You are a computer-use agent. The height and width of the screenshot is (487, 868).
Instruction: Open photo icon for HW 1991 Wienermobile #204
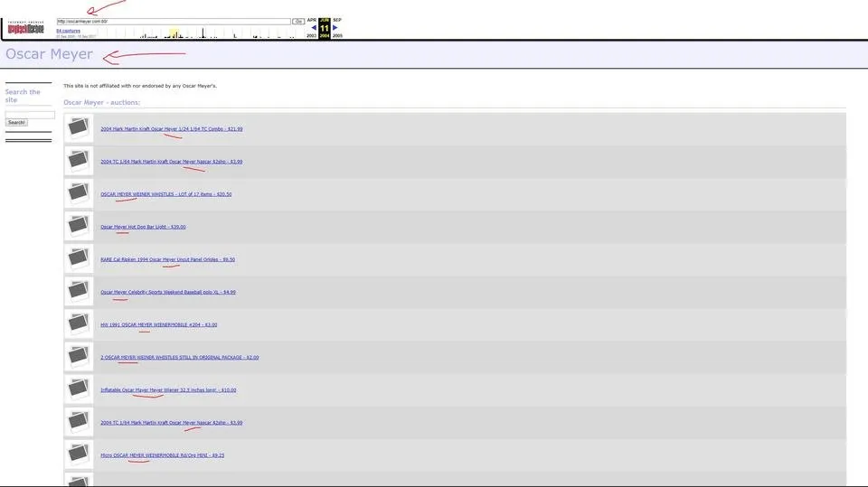(x=78, y=323)
